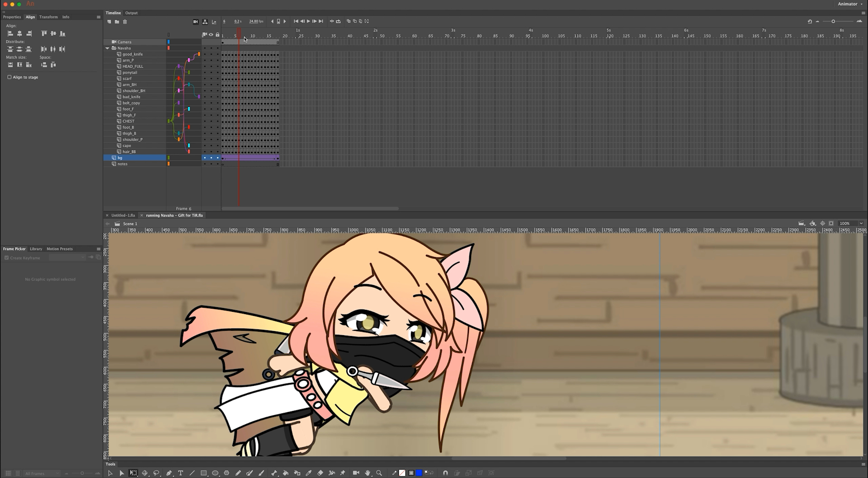
Task: Select the Pen tool
Action: point(169,473)
